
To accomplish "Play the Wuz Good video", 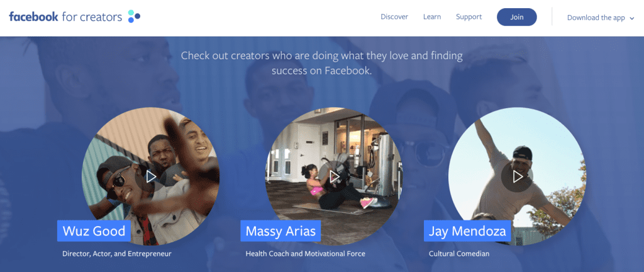I will (151, 177).
